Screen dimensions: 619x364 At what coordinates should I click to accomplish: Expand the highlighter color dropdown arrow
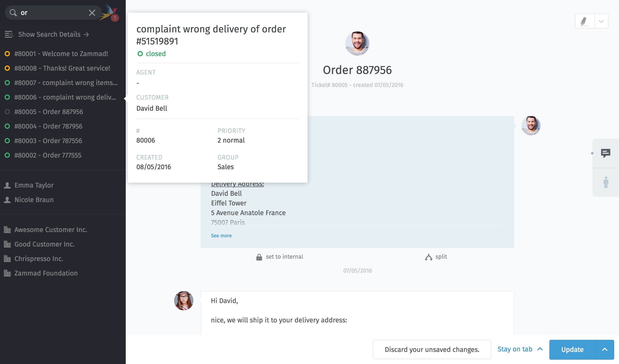tap(601, 21)
